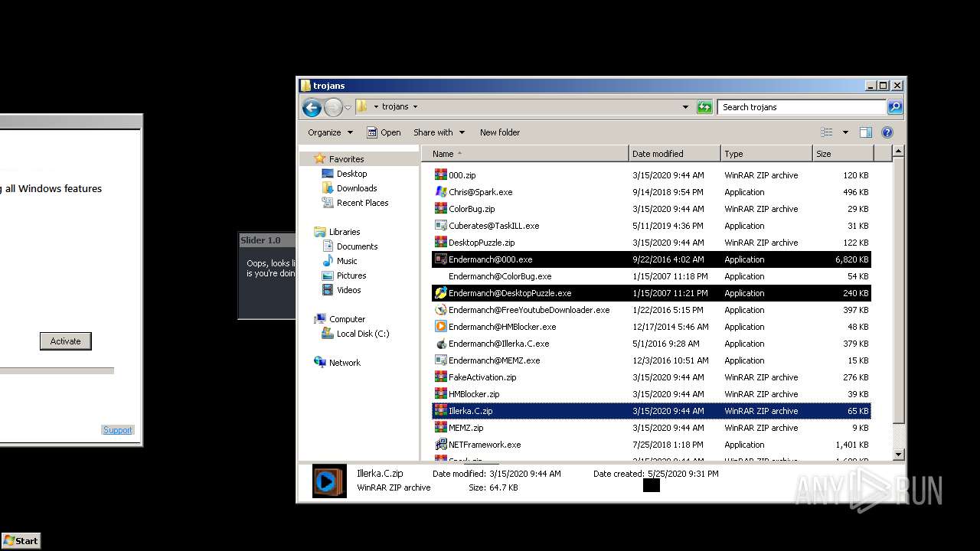Expand the trojans breadcrumb arrow
980x551 pixels.
[x=415, y=107]
